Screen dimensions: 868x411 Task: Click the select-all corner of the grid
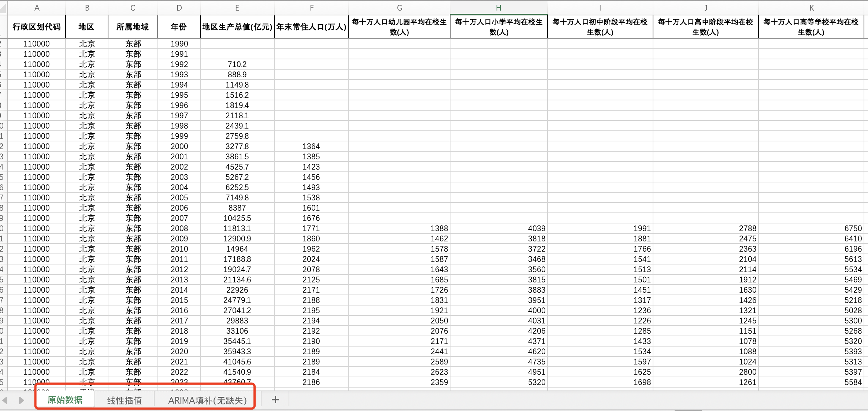click(x=3, y=8)
